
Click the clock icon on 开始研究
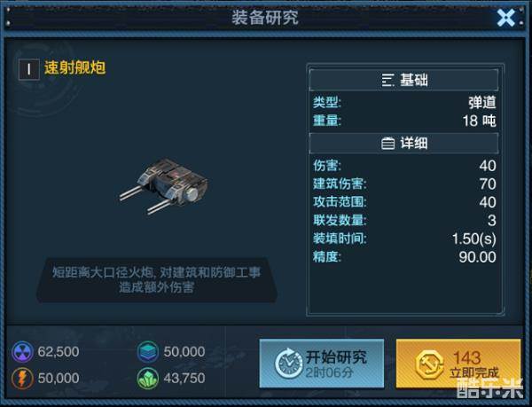(288, 364)
